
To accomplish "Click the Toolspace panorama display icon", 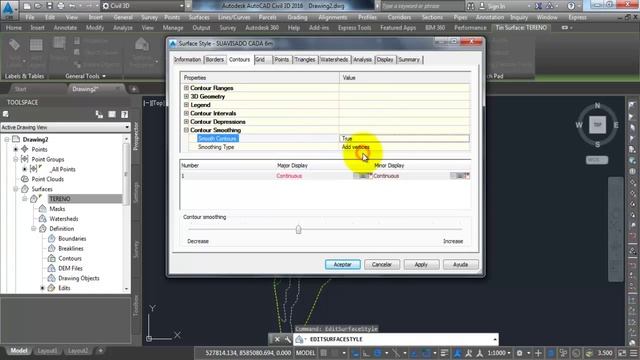I will [x=112, y=114].
